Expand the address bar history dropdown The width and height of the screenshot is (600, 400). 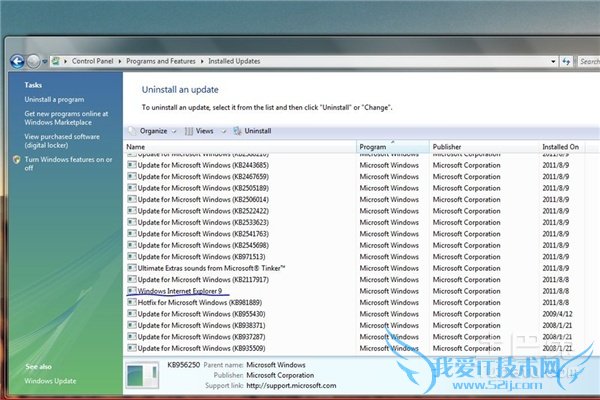pos(553,61)
